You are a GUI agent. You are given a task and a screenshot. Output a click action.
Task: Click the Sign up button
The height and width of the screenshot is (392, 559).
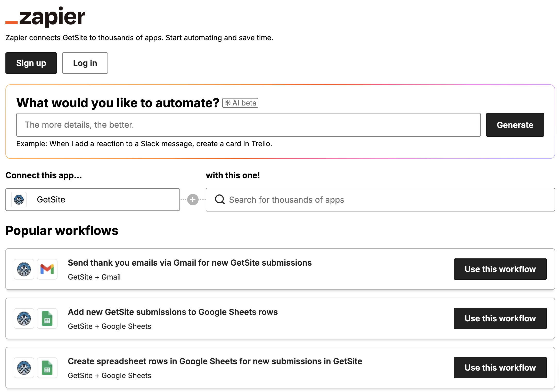point(31,63)
